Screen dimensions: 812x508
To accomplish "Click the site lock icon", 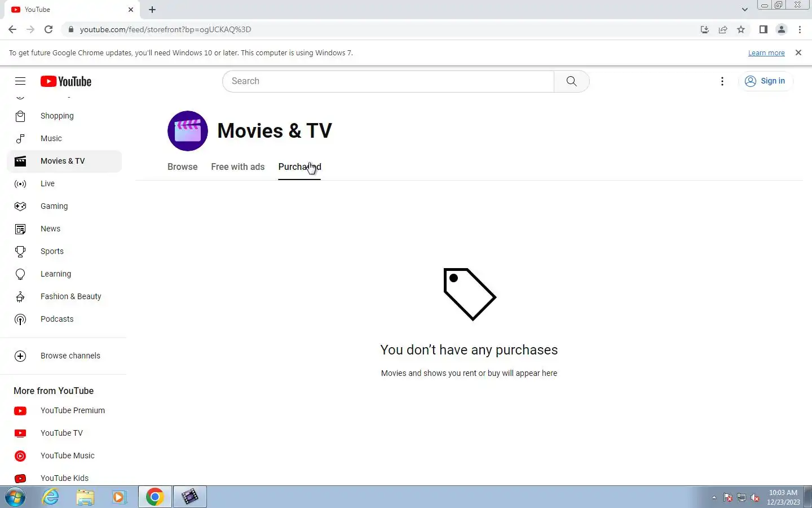I will pyautogui.click(x=70, y=29).
